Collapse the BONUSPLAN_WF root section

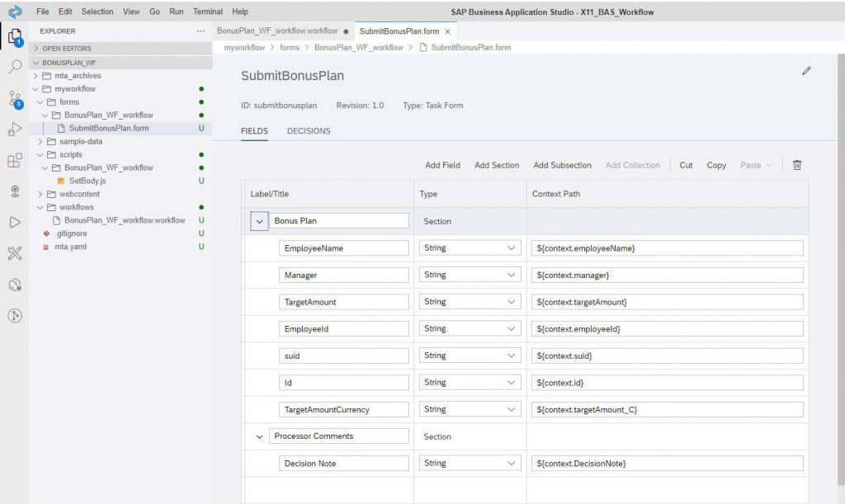coord(120,63)
